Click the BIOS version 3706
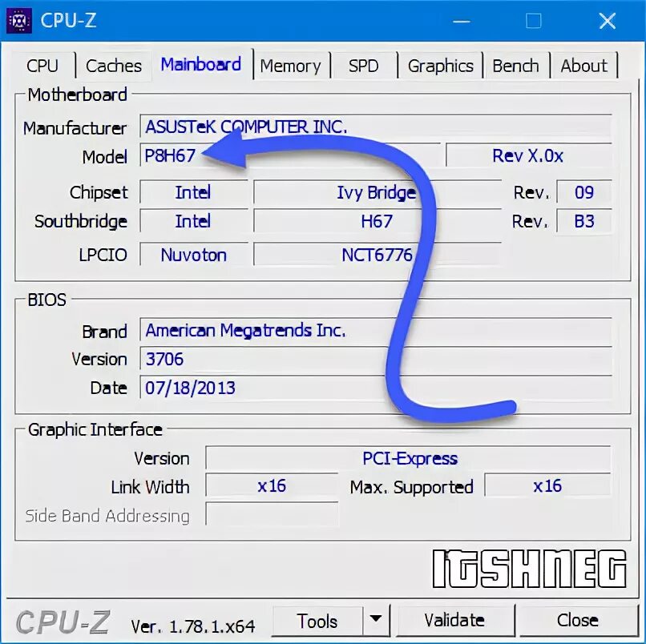Viewport: 646px width, 644px height. (x=375, y=359)
